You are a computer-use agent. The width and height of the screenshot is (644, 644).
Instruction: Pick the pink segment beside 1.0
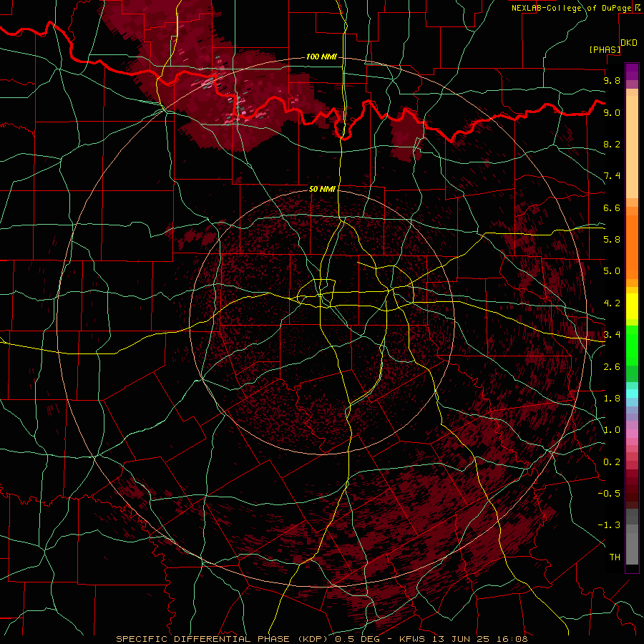click(x=632, y=434)
